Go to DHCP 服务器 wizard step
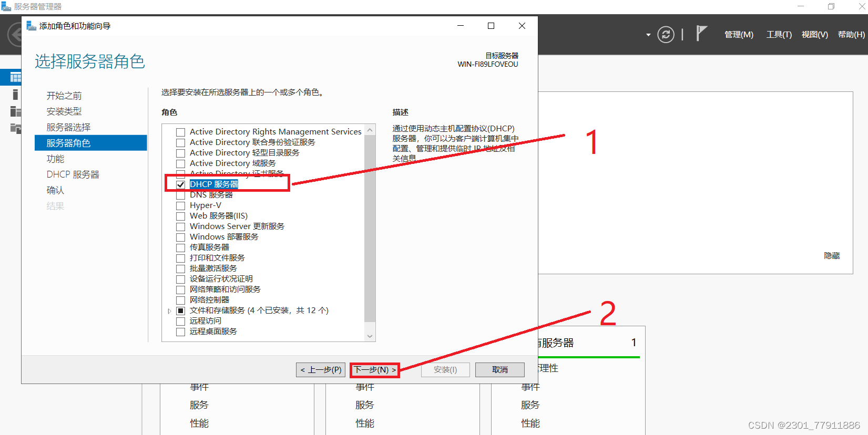This screenshot has width=868, height=435. [73, 174]
